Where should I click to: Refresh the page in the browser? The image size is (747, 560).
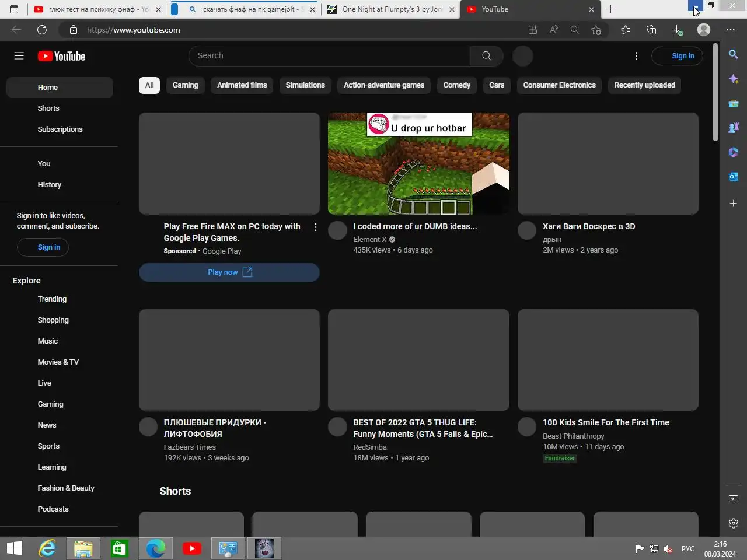pos(42,30)
